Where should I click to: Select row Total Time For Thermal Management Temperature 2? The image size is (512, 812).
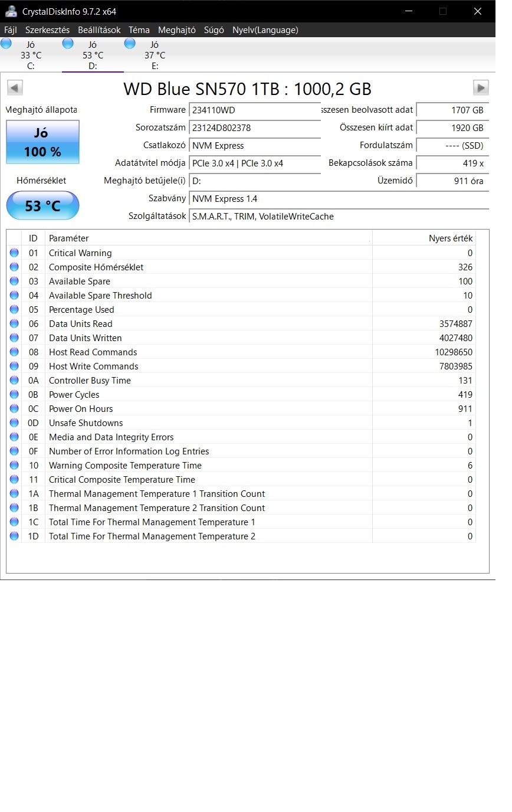click(x=241, y=536)
